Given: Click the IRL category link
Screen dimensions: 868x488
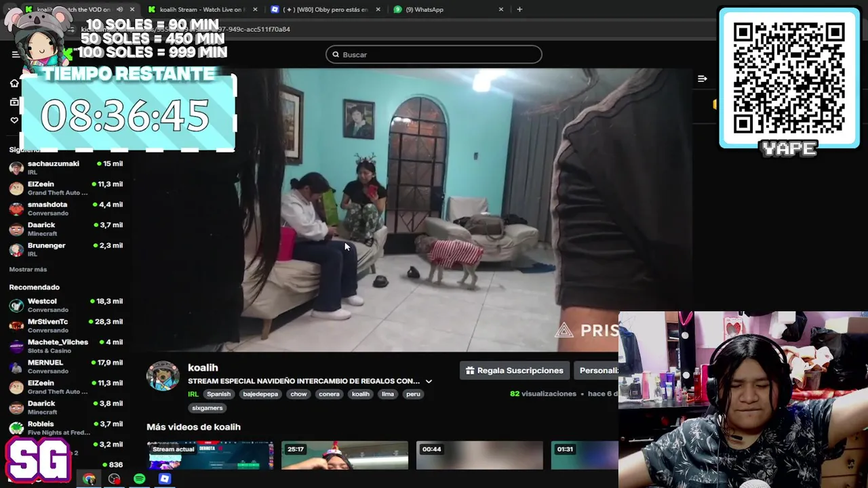Looking at the screenshot, I should [193, 394].
